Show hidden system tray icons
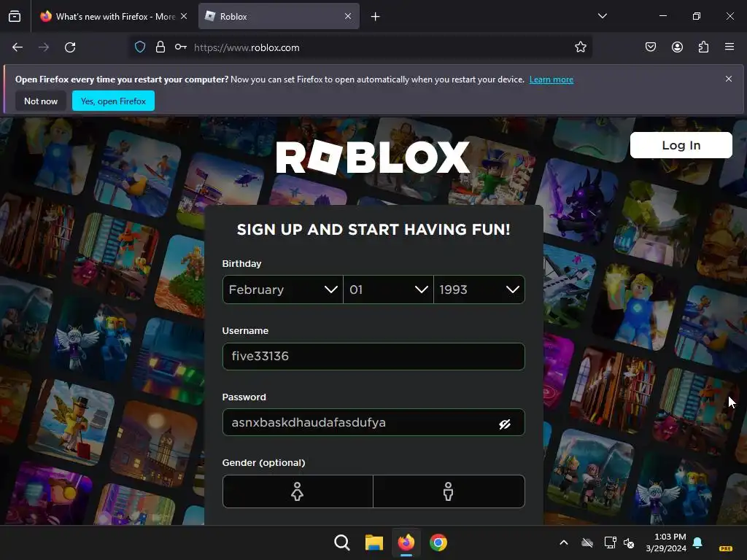 pyautogui.click(x=564, y=542)
